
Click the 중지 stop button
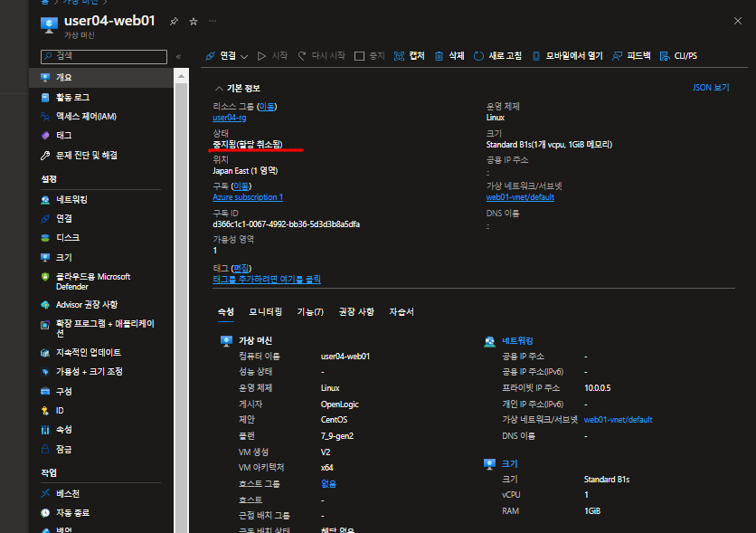coord(369,56)
